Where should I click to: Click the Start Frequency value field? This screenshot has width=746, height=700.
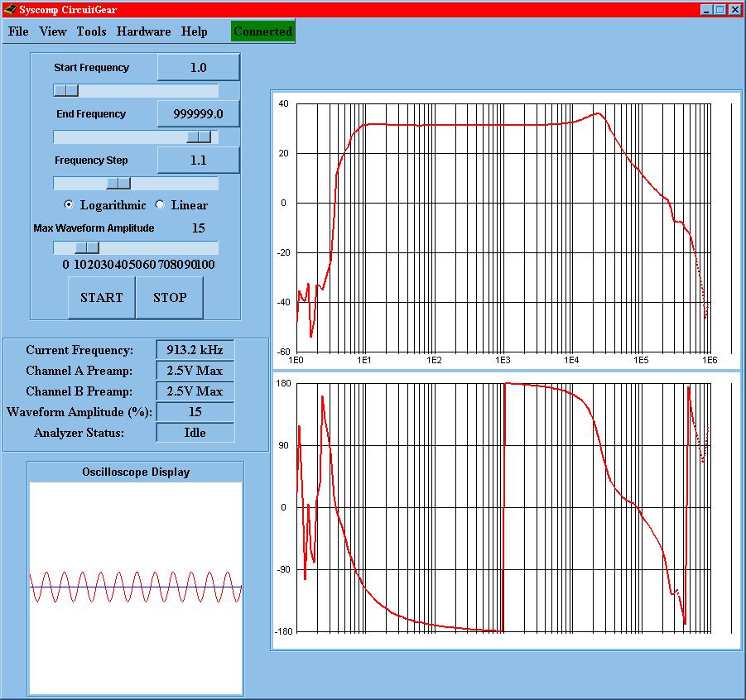tap(198, 68)
